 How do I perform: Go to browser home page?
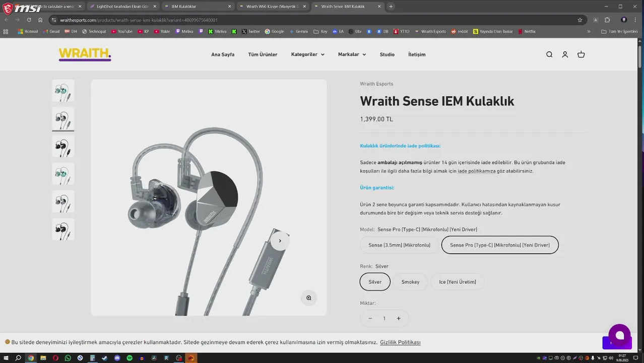[40, 20]
